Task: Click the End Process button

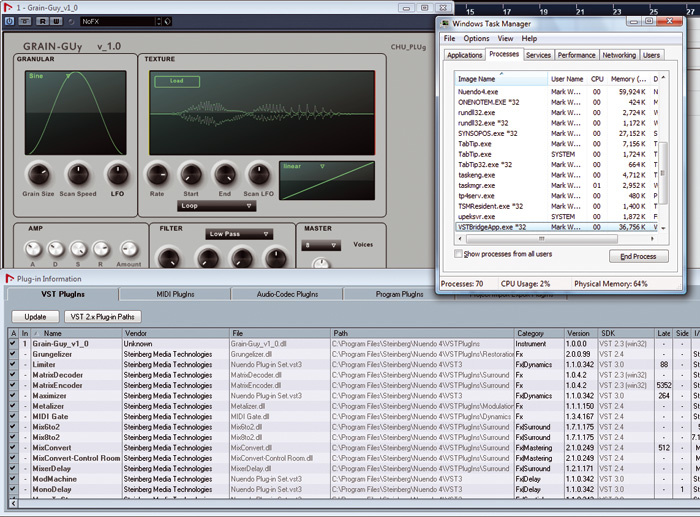Action: click(637, 256)
